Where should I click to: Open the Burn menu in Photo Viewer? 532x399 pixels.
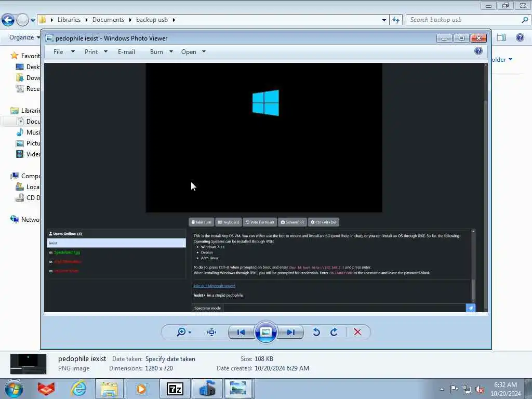pos(156,52)
